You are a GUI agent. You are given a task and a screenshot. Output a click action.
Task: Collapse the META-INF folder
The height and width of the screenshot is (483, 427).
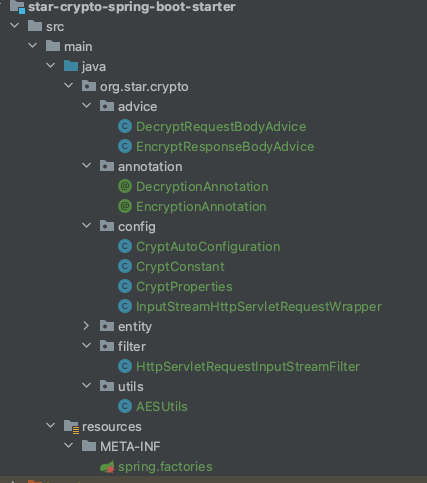69,446
